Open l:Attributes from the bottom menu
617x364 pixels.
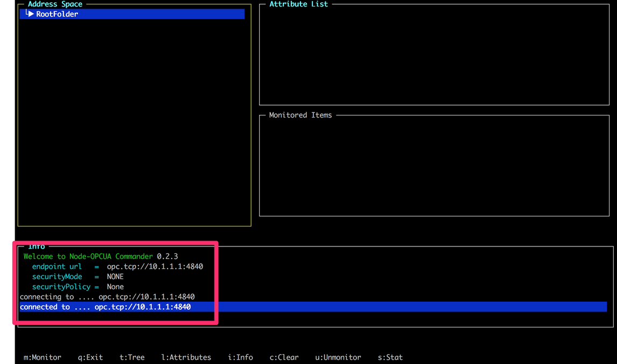[186, 357]
